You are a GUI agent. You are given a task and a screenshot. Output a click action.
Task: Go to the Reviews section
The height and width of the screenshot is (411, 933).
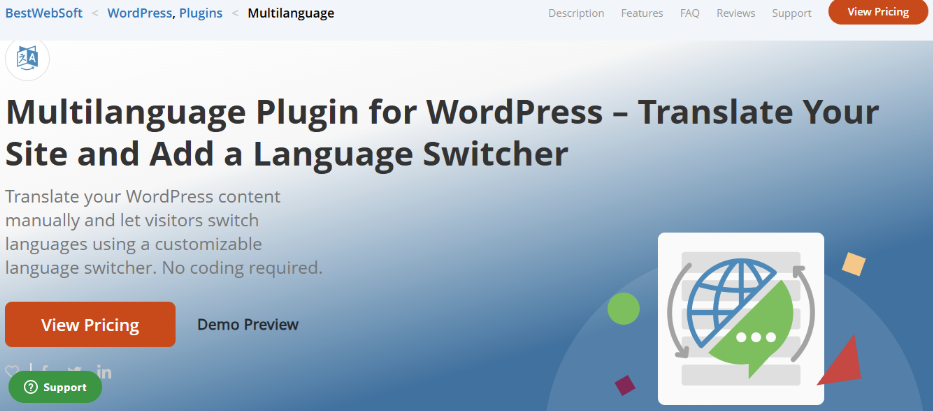(735, 13)
